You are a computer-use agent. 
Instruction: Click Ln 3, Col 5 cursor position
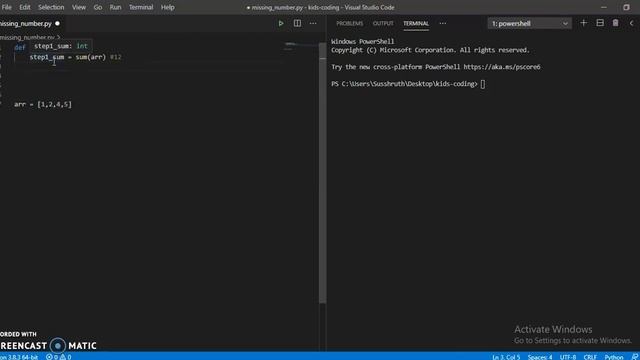[x=506, y=357]
